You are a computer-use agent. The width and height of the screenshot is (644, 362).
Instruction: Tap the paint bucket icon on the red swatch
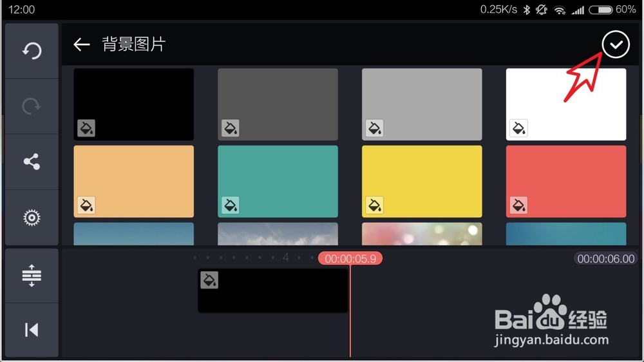point(518,205)
